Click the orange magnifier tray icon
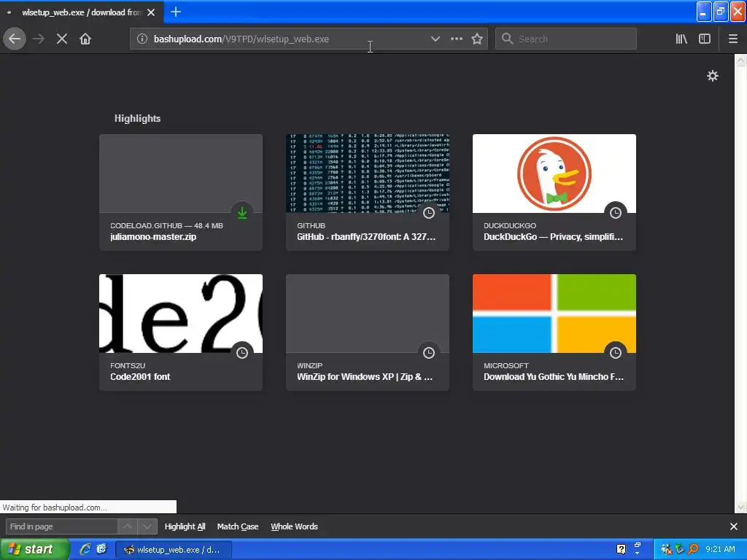747x560 pixels. pos(694,549)
